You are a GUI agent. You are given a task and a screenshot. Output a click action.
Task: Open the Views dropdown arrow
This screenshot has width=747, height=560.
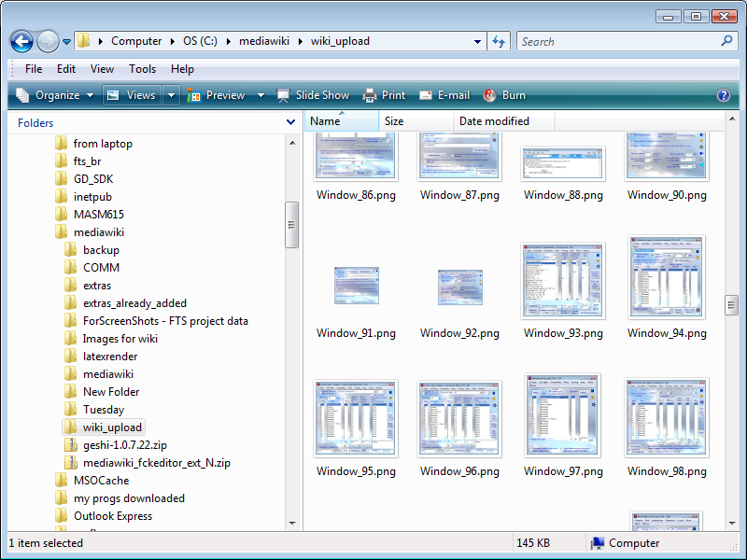171,95
